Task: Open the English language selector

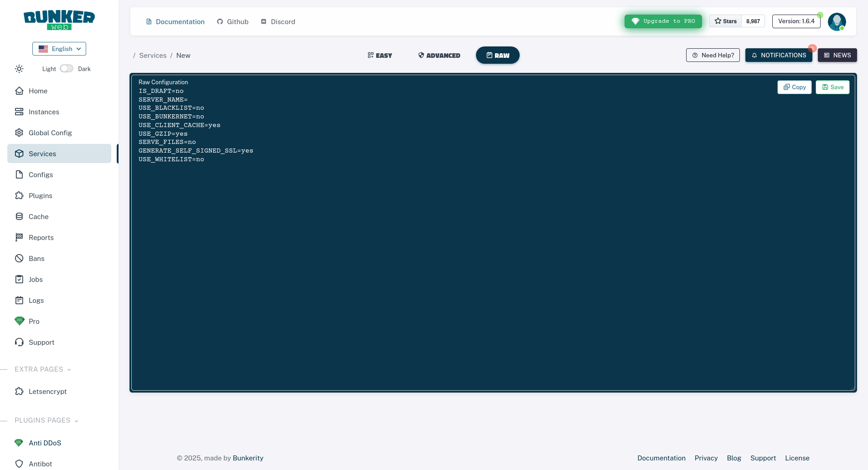Action: click(x=59, y=49)
